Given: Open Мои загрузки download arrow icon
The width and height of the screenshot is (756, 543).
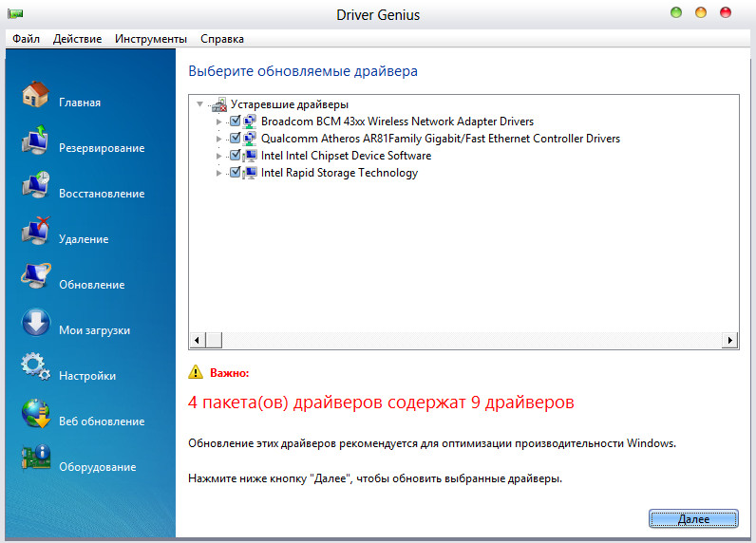Looking at the screenshot, I should click(x=35, y=324).
